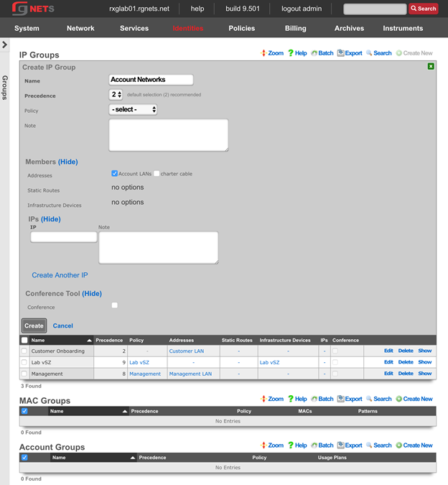Uncheck the Account LANs checkbox
The width and height of the screenshot is (448, 485).
point(115,173)
